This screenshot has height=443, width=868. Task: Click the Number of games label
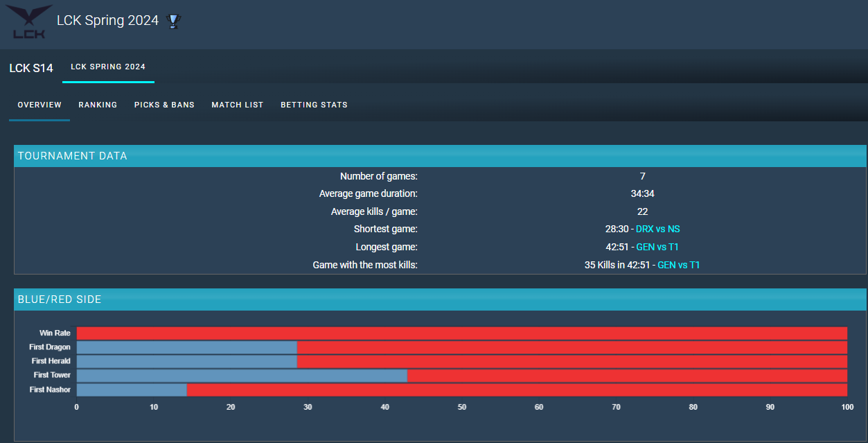pyautogui.click(x=379, y=177)
